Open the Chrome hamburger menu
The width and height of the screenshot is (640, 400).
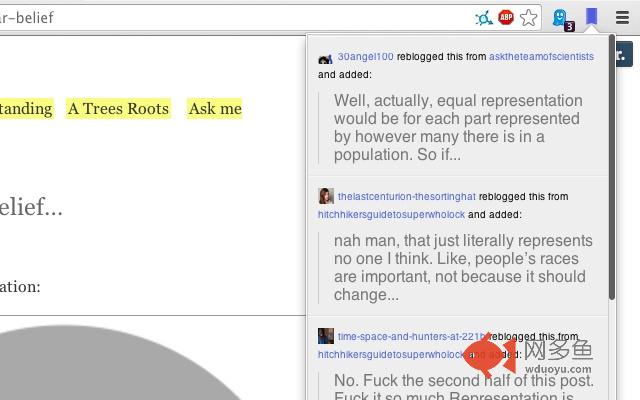click(x=622, y=17)
